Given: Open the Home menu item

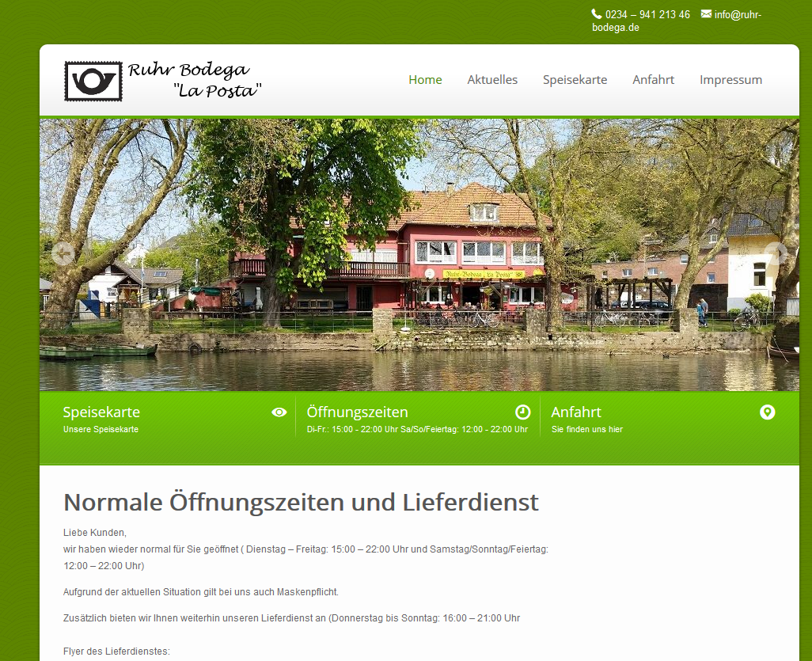Looking at the screenshot, I should [x=425, y=80].
